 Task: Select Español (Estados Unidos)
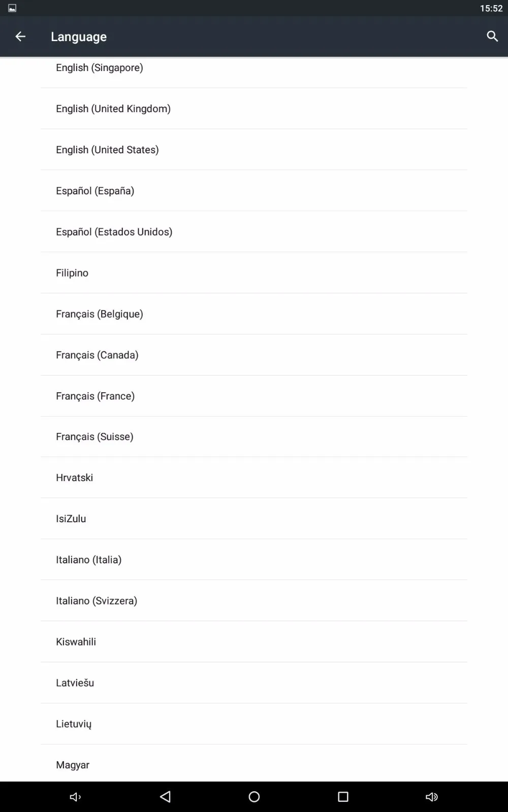click(x=254, y=232)
